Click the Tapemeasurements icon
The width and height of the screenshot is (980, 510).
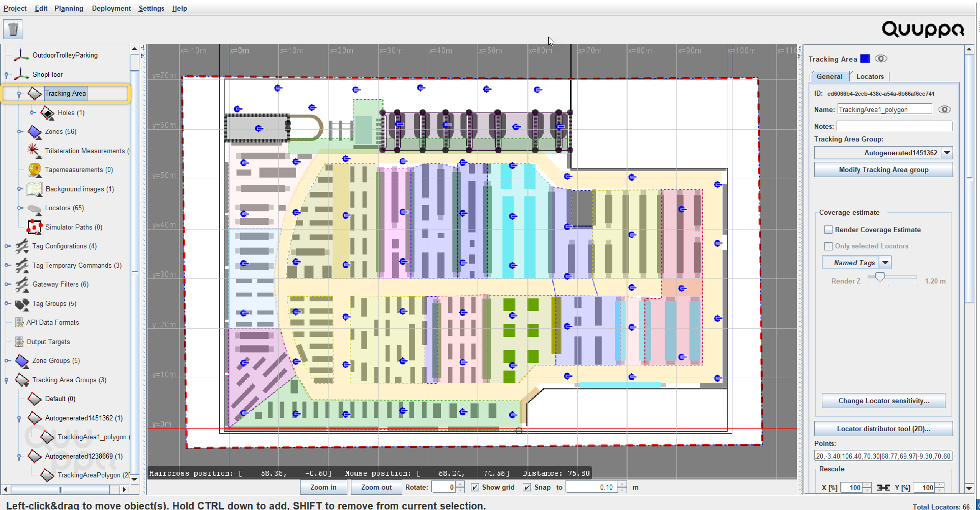tap(34, 169)
